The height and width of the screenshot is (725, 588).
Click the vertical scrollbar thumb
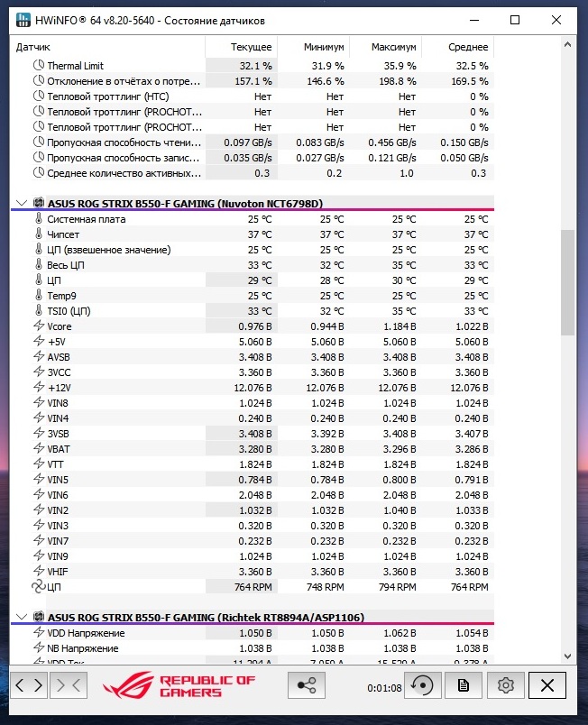(x=567, y=281)
